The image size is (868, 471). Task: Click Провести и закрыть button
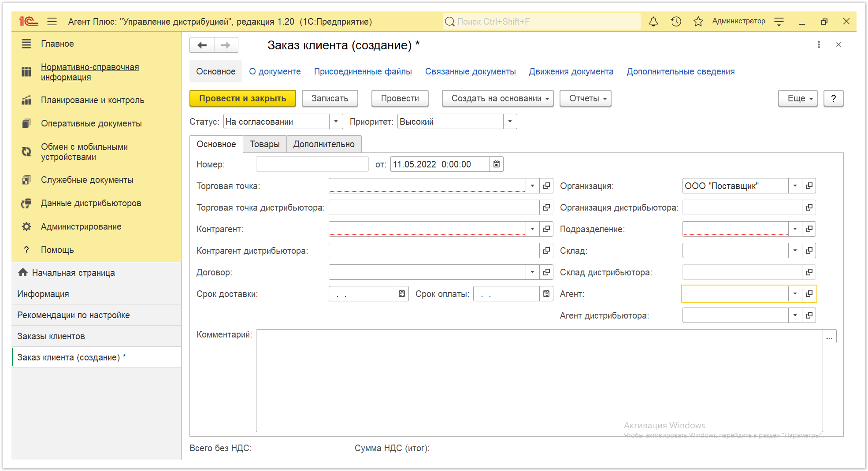click(243, 98)
